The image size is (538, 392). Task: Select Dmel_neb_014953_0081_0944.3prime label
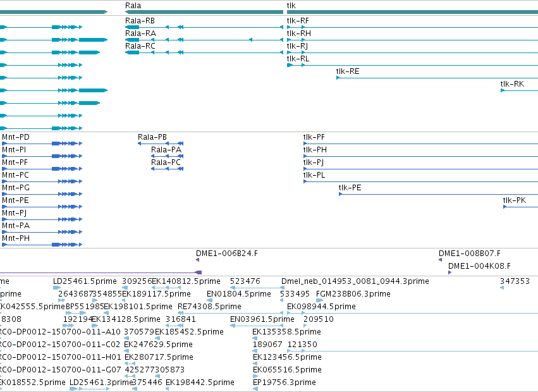(355, 281)
